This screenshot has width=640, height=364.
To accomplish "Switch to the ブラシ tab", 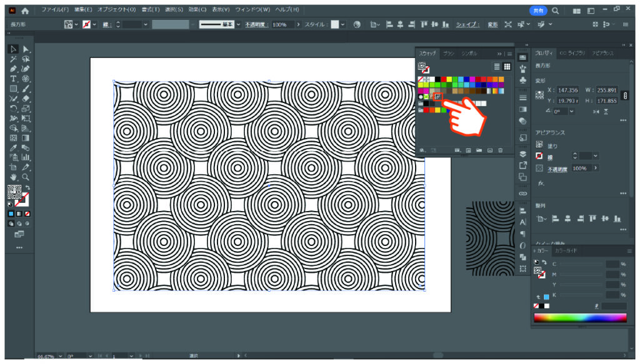I will pyautogui.click(x=449, y=54).
